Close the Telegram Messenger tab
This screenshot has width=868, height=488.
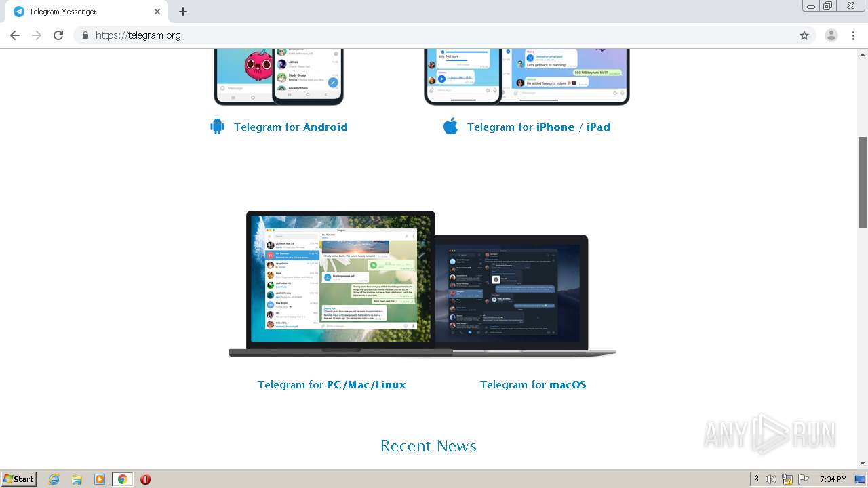point(157,12)
